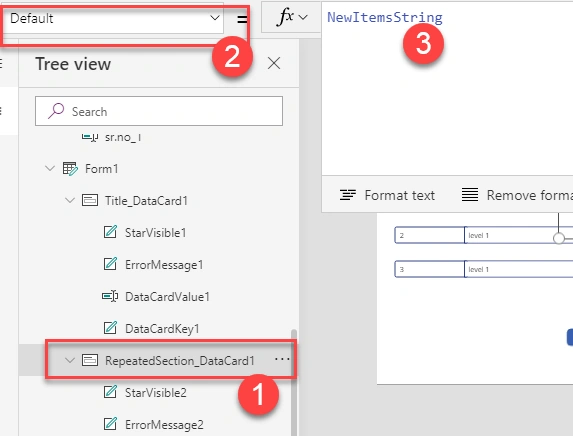Open the fx function chevron menu
This screenshot has height=436, width=573.
[x=303, y=17]
